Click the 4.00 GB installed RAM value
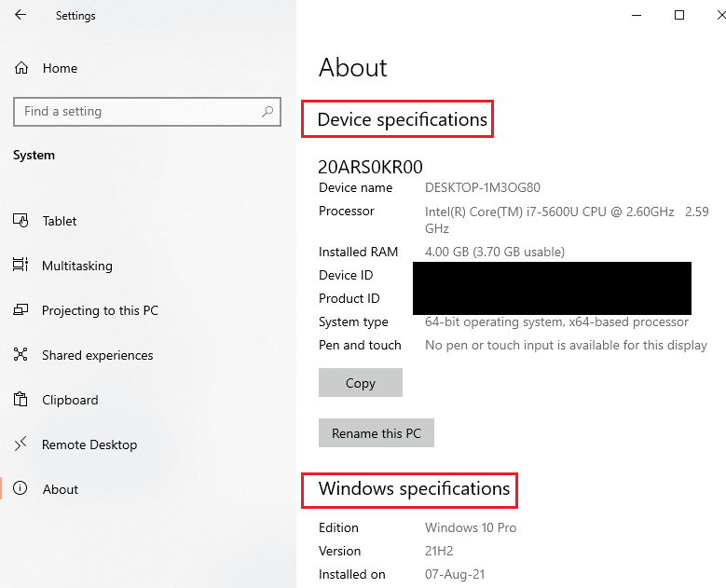Viewport: 726px width, 588px height. tap(495, 252)
